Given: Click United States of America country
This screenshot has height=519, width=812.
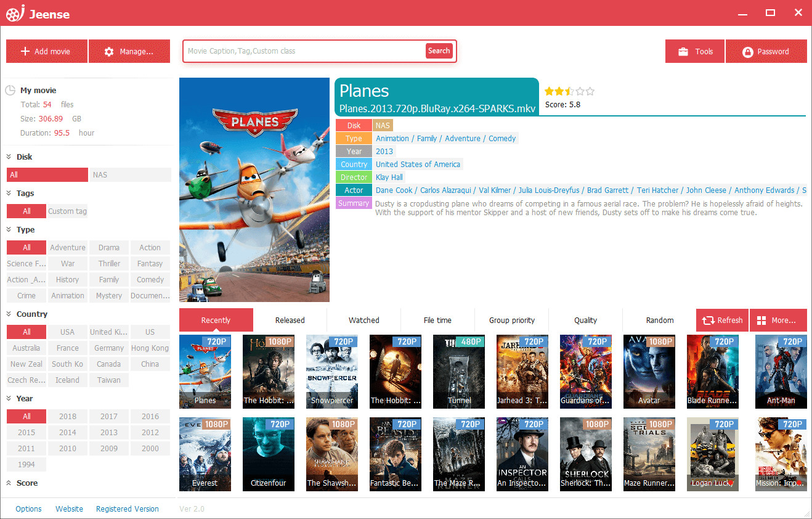Looking at the screenshot, I should (418, 165).
